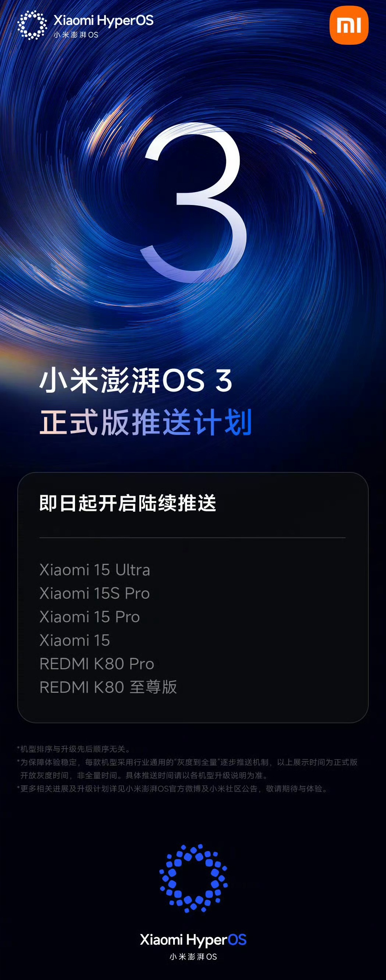Click the 即日起开启陆续推送 heading

128,503
